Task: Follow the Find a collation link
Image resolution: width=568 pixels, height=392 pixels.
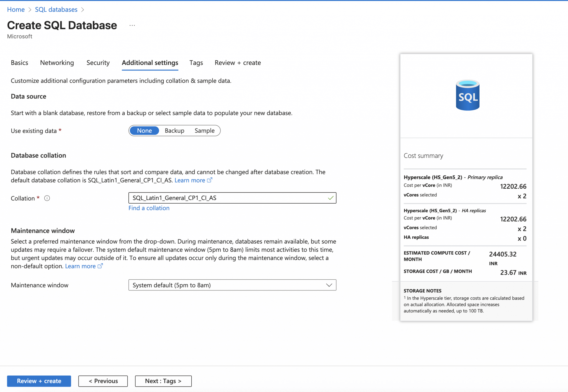Action: pyautogui.click(x=149, y=208)
